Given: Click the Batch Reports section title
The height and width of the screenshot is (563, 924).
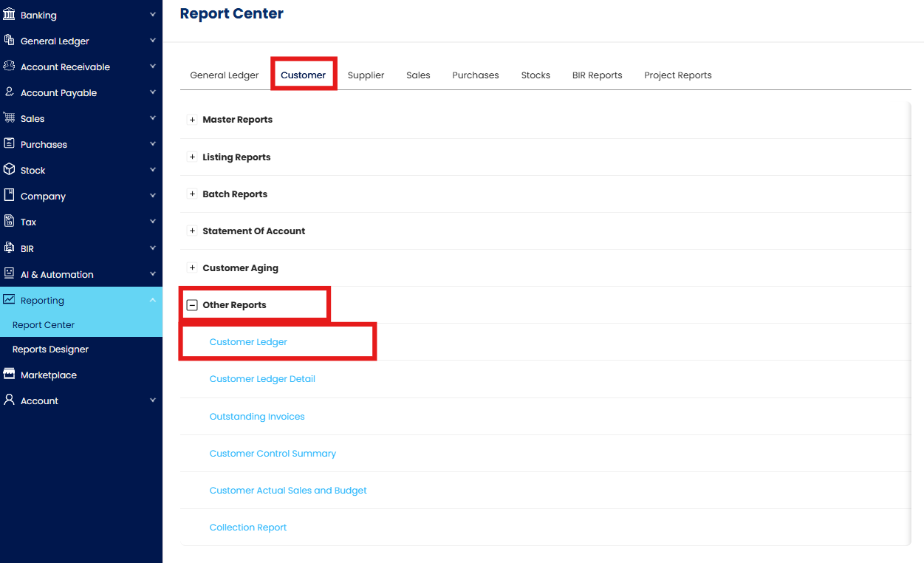Looking at the screenshot, I should pos(235,194).
